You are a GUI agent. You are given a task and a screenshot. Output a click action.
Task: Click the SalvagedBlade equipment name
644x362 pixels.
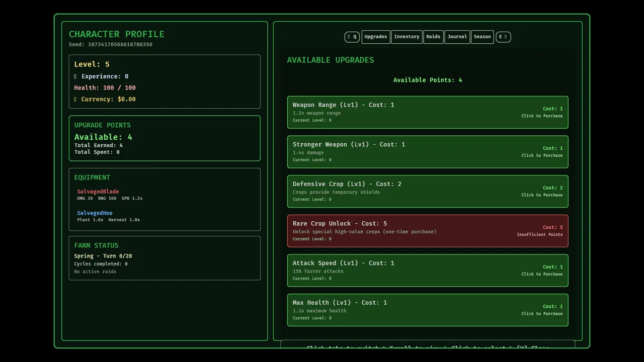[x=98, y=192]
